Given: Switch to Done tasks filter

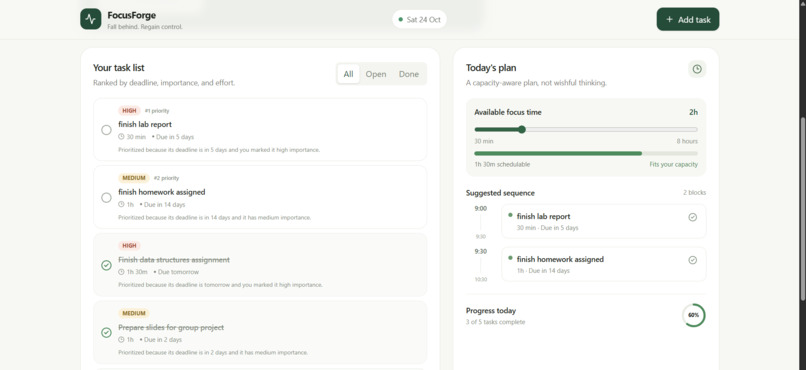Looking at the screenshot, I should 409,74.
